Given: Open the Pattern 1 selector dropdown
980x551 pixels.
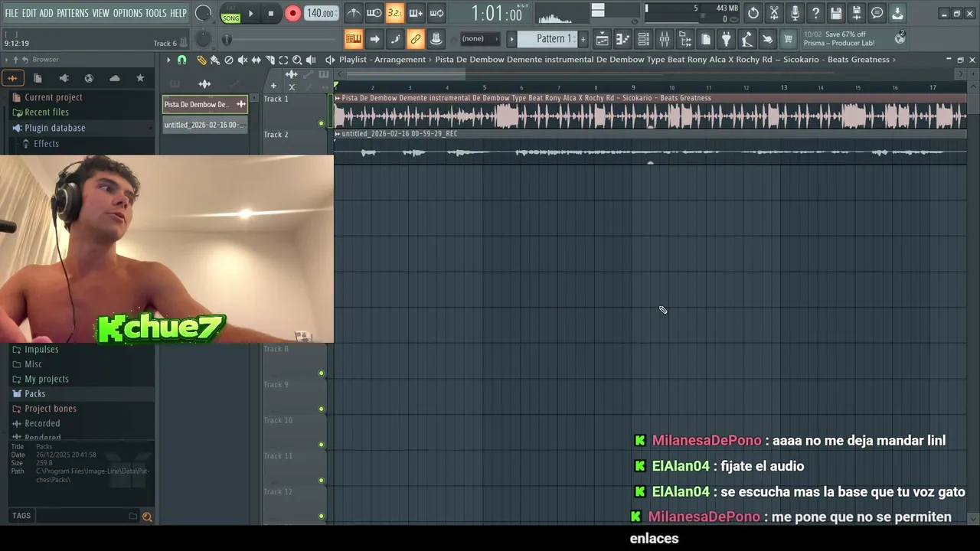Looking at the screenshot, I should [x=547, y=39].
